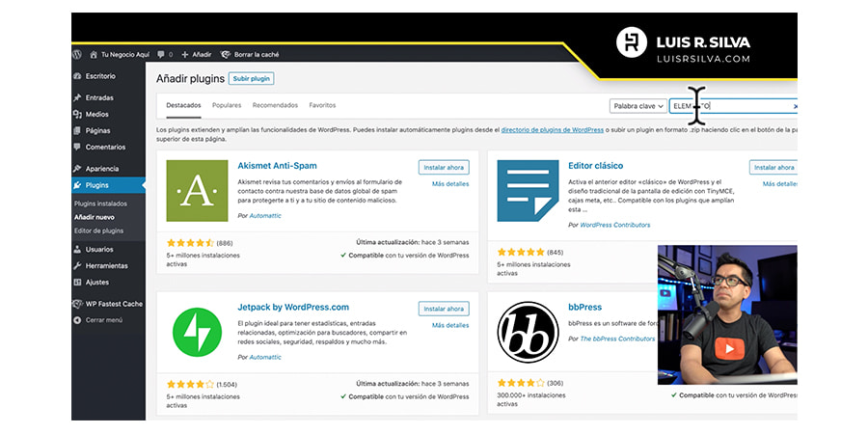This screenshot has width=868, height=434.
Task: Switch to the Populares tab
Action: 227,105
